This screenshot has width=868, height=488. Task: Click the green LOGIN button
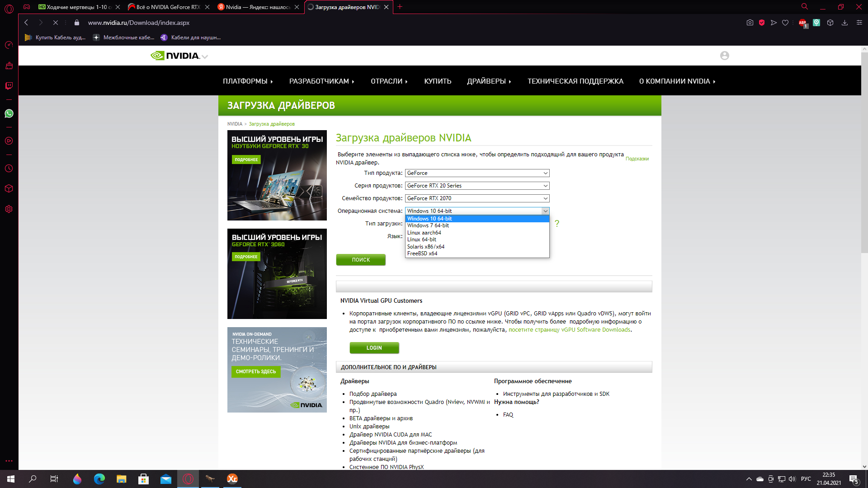click(374, 348)
